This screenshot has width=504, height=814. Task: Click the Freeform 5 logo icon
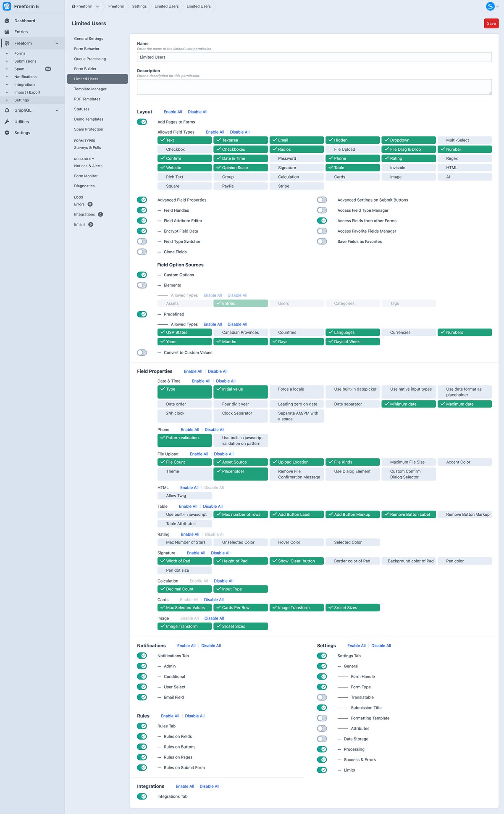tap(7, 6)
